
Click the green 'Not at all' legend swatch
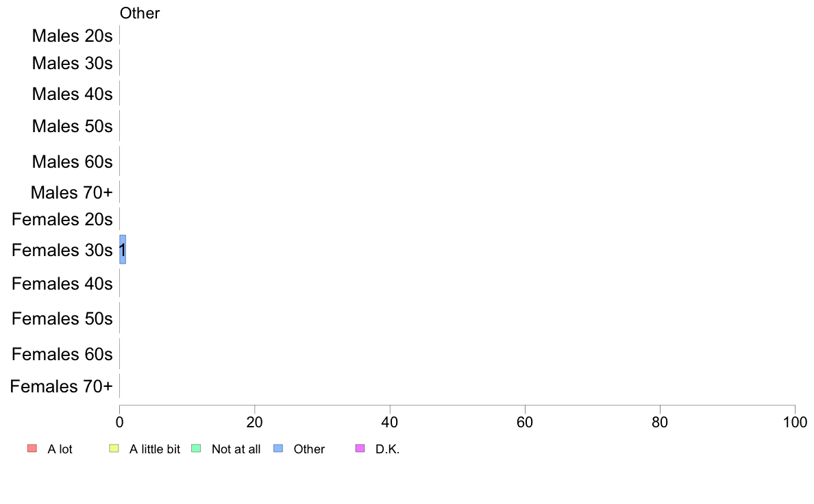tap(196, 449)
